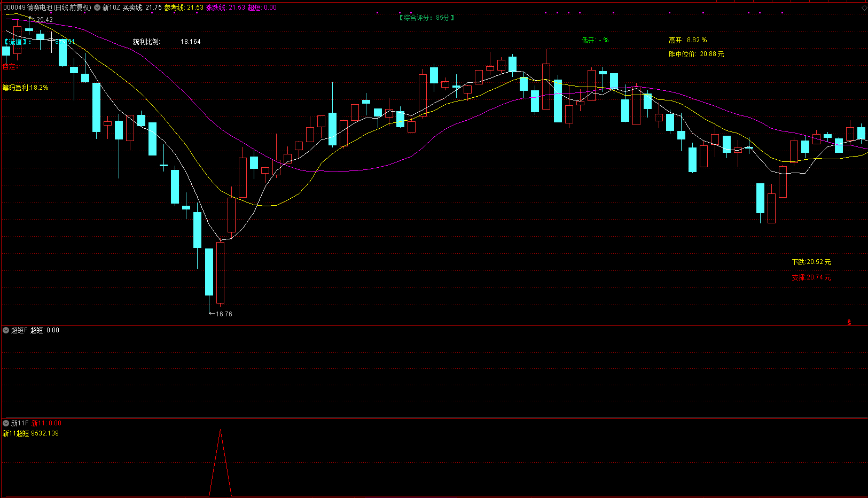Click the yellow 新11超短 9532.139 readout

[30, 433]
